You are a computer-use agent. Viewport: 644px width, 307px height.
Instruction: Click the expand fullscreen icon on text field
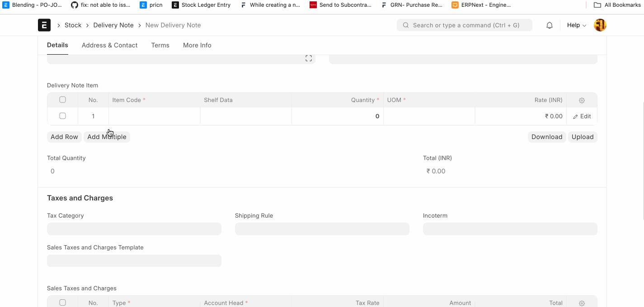pyautogui.click(x=309, y=58)
